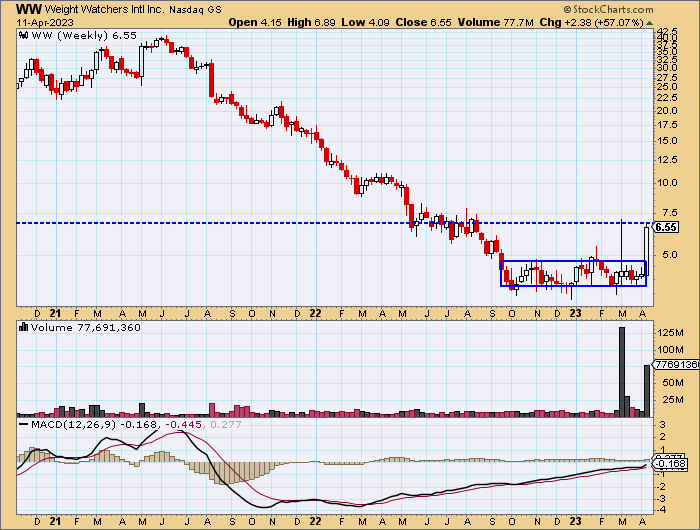Viewport: 700px width, 530px height.
Task: Click the -0.168 MACD tag on right axis
Action: click(671, 464)
